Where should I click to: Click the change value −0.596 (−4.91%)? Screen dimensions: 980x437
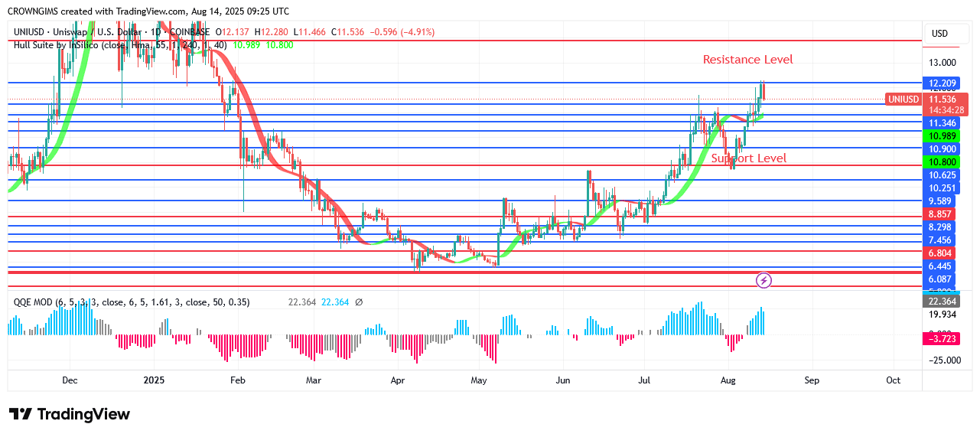click(402, 32)
